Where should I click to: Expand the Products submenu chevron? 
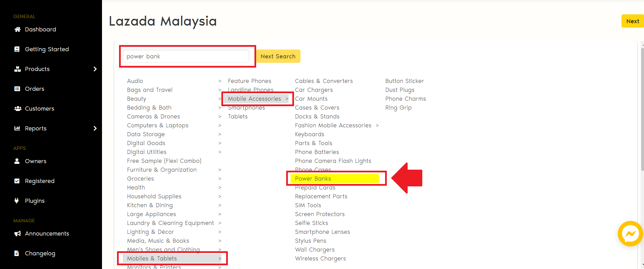tap(95, 69)
